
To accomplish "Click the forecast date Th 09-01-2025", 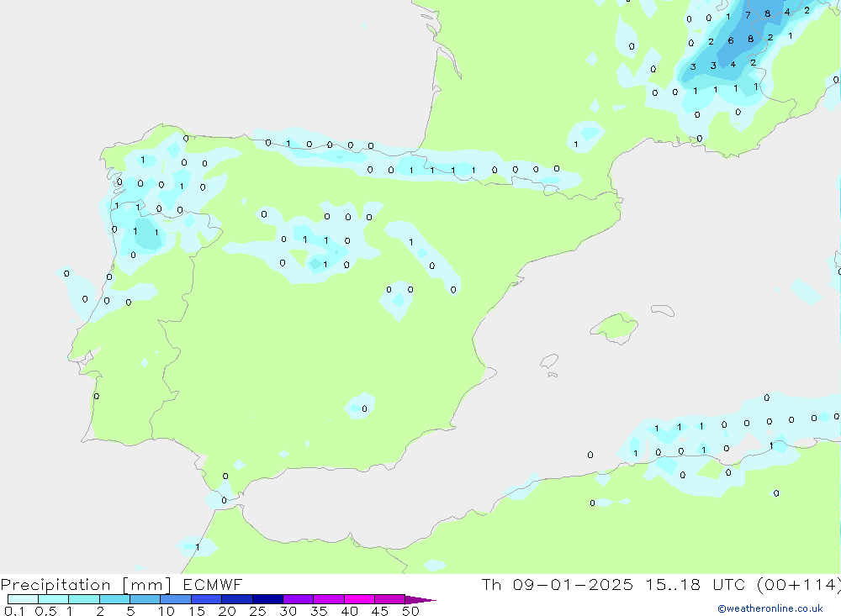I will (x=558, y=585).
